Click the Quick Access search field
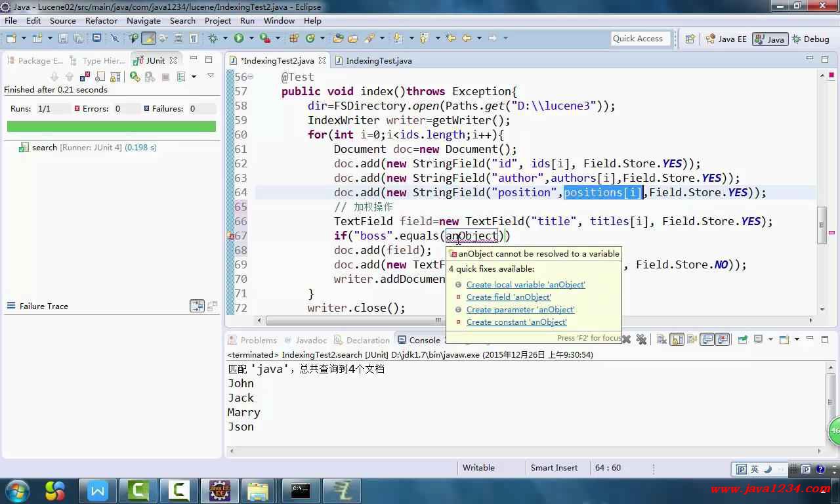Image resolution: width=840 pixels, height=504 pixels. point(640,39)
